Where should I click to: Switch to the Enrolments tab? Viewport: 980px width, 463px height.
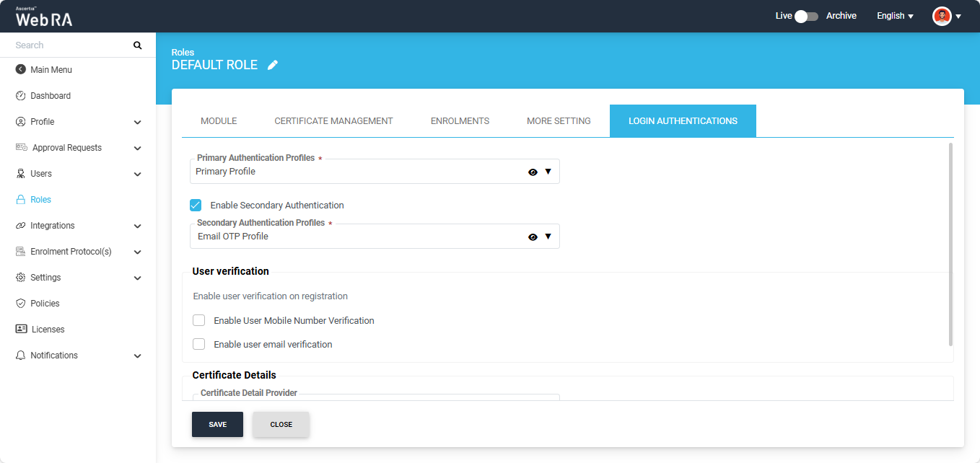(x=460, y=121)
